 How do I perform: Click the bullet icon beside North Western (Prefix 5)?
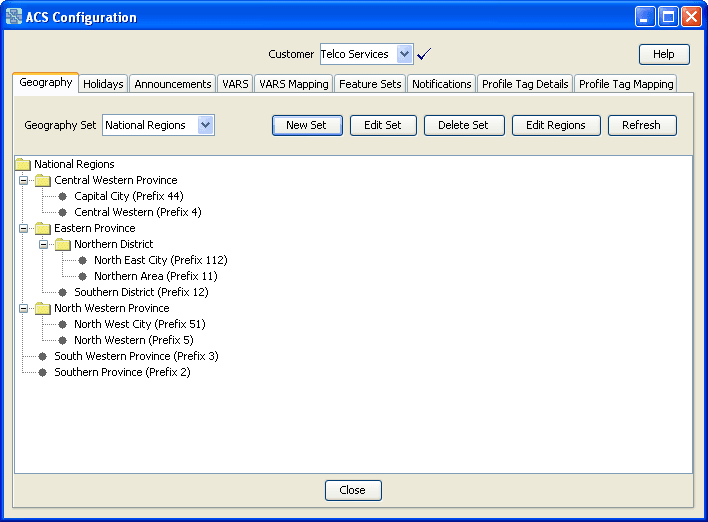62,340
